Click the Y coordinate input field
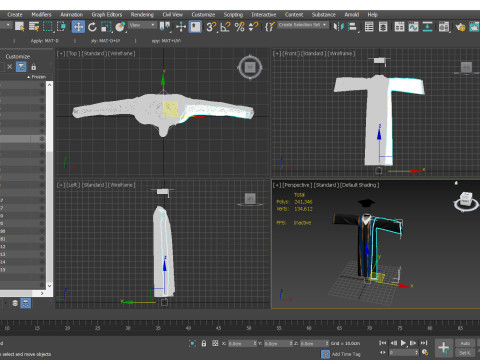 [276, 343]
